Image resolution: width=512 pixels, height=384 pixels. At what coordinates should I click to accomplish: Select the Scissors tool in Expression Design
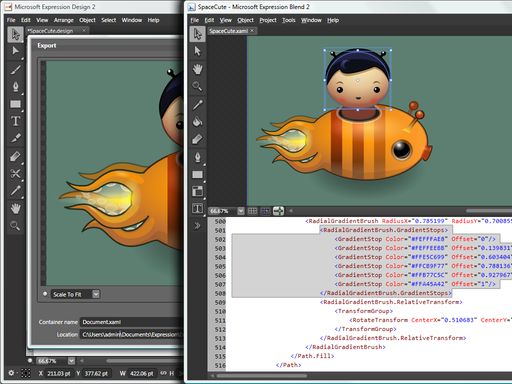tap(15, 173)
